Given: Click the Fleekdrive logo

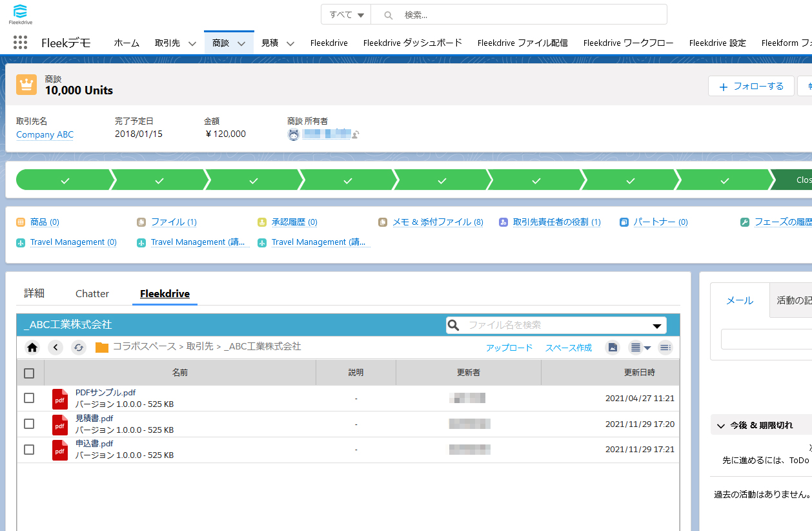Looking at the screenshot, I should [20, 14].
